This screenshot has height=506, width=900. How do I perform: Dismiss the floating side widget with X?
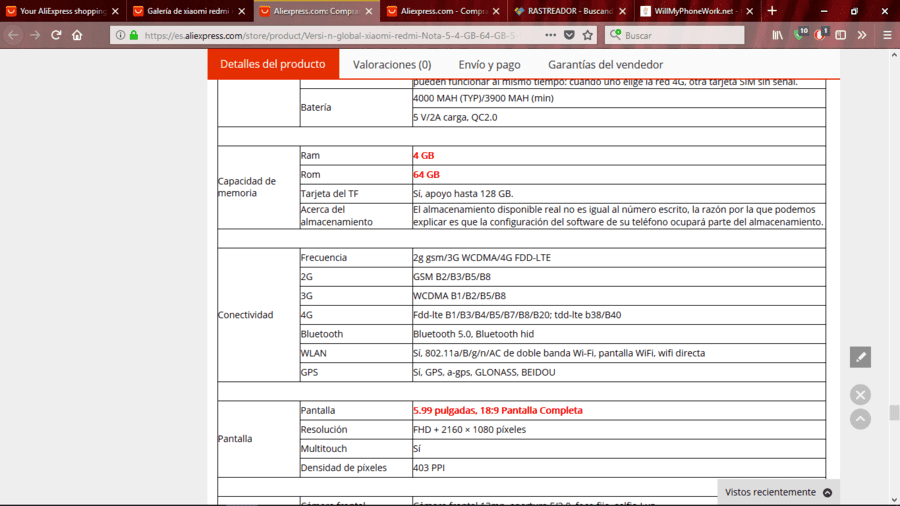tap(860, 395)
